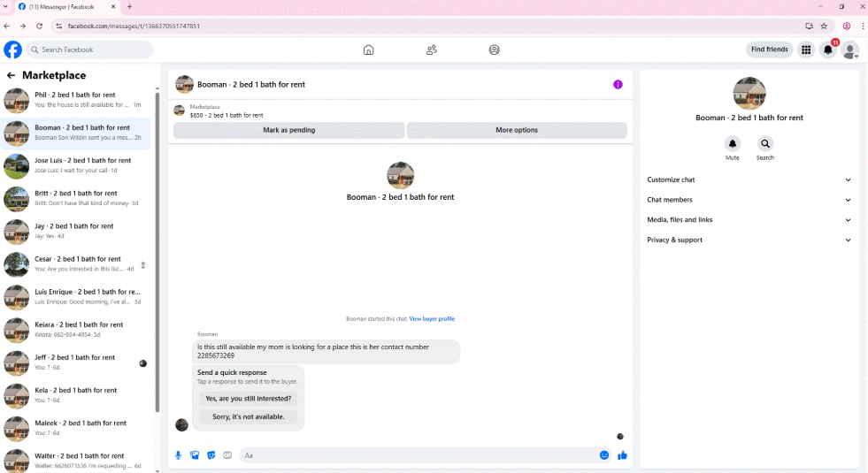The width and height of the screenshot is (868, 473).
Task: Choose a sticker with the sticker icon
Action: point(211,455)
